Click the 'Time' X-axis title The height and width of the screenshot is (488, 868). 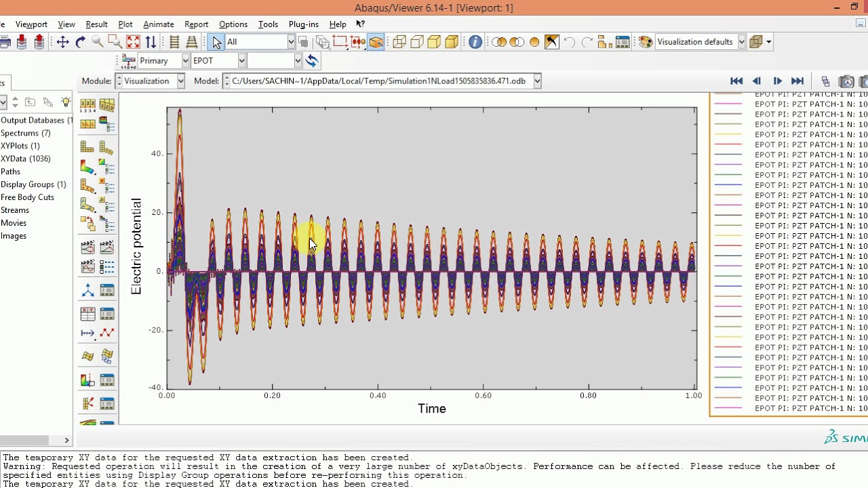tap(432, 409)
